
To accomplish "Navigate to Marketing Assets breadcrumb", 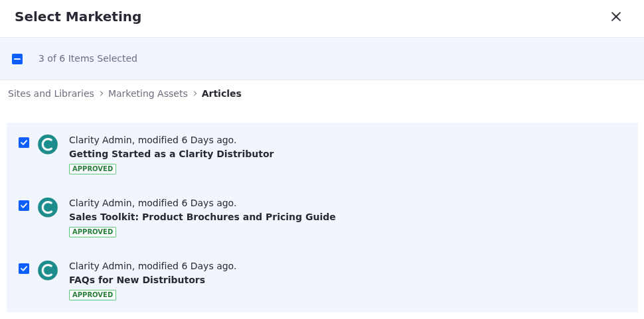I will 148,94.
